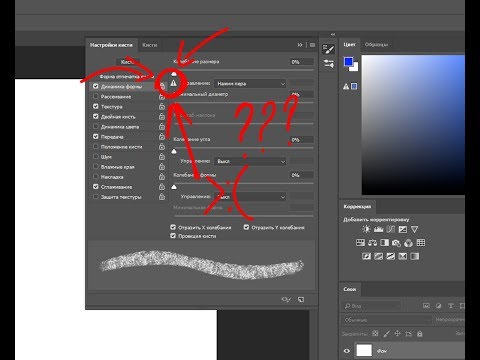
Task: Expand brush panel with double-chevron icon
Action: [x=300, y=45]
